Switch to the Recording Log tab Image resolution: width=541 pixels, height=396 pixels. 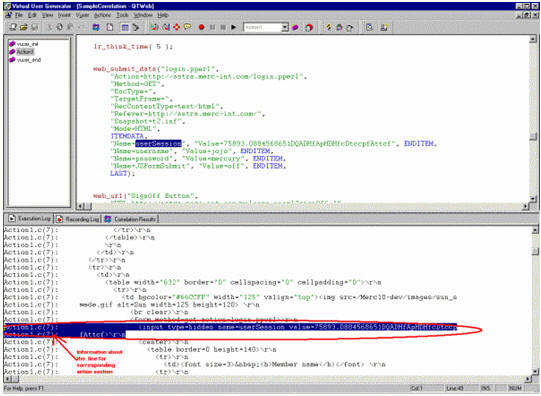pyautogui.click(x=78, y=219)
